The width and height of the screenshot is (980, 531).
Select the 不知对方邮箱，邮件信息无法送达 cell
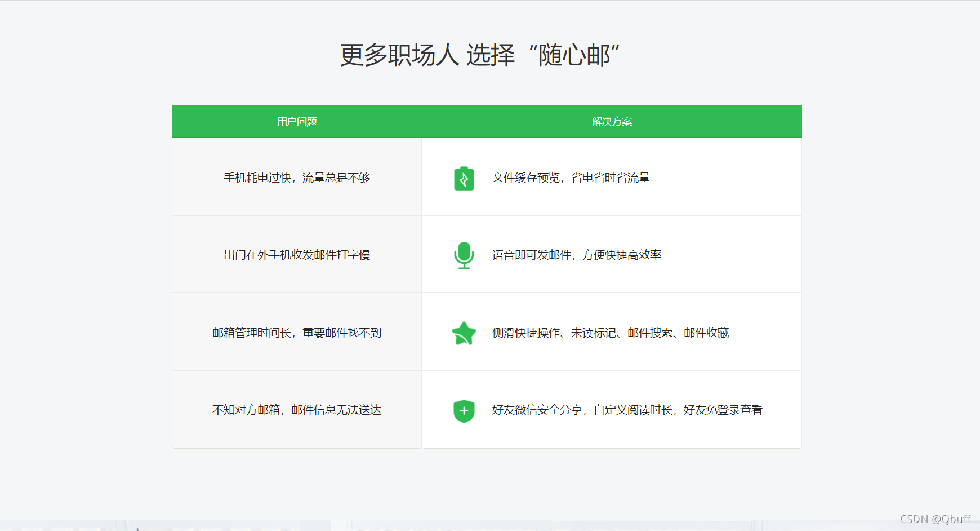(x=297, y=409)
